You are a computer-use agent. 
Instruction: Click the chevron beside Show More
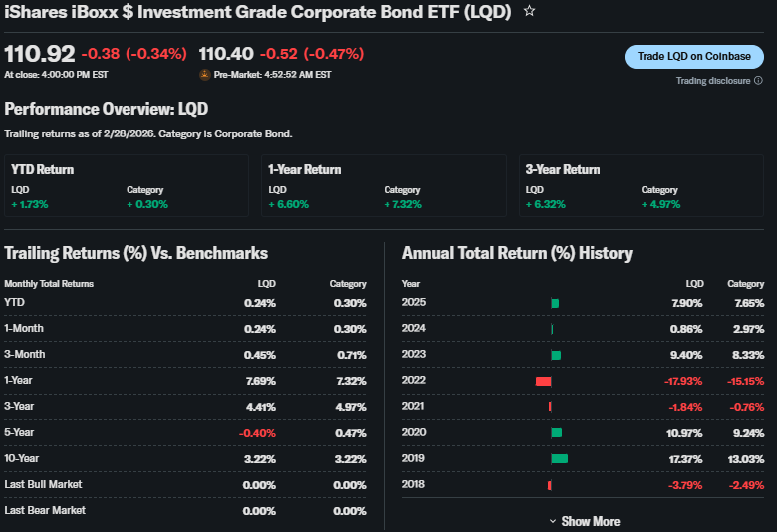click(553, 521)
